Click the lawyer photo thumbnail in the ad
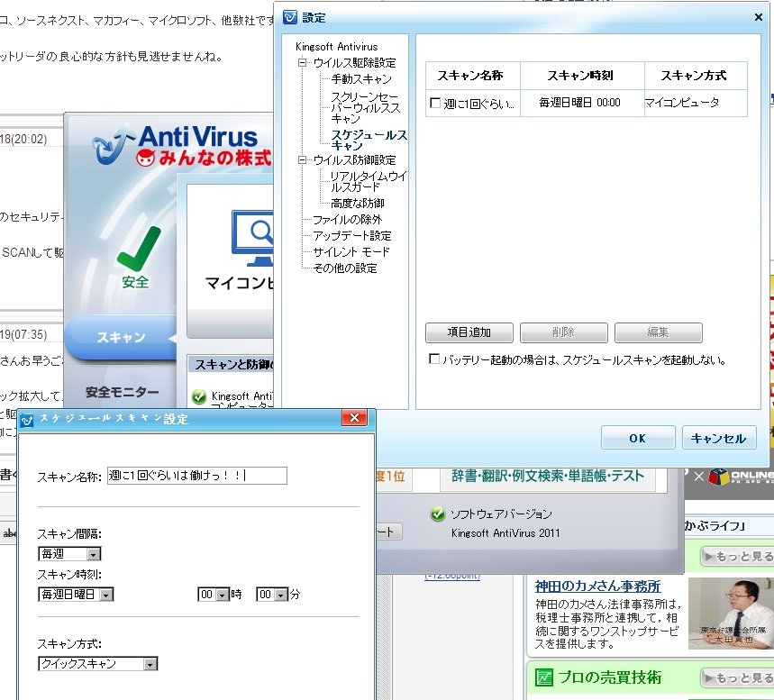 tap(731, 614)
